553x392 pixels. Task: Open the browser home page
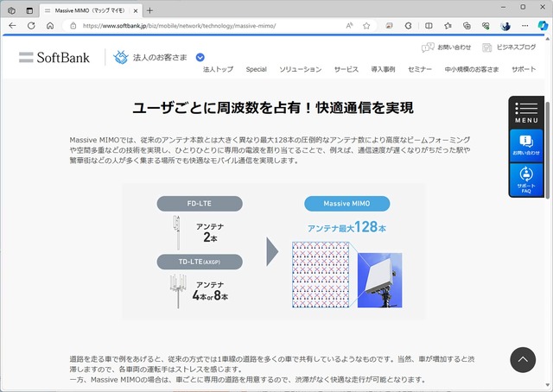(50, 26)
